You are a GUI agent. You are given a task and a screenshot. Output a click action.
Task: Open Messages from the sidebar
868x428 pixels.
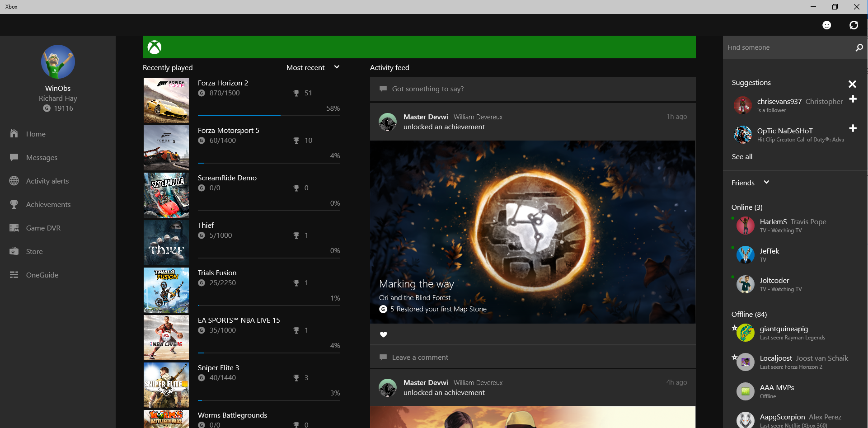[x=42, y=158]
